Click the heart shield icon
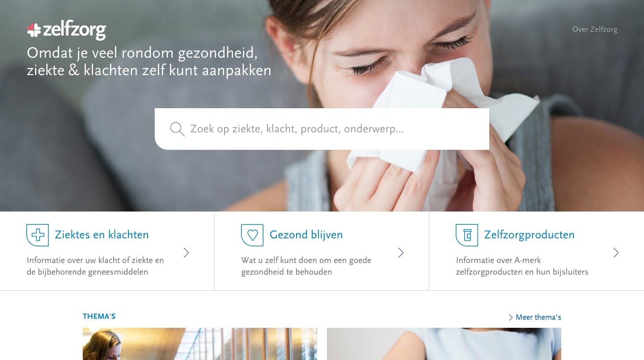 252,235
